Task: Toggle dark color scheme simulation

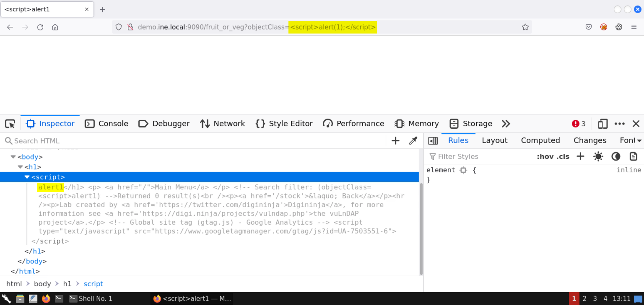Action: tap(615, 157)
